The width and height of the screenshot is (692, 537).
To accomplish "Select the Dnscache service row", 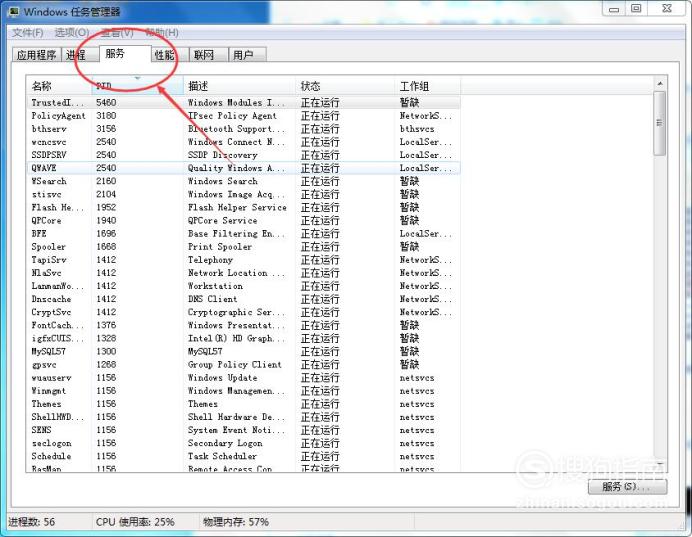I will click(243, 299).
